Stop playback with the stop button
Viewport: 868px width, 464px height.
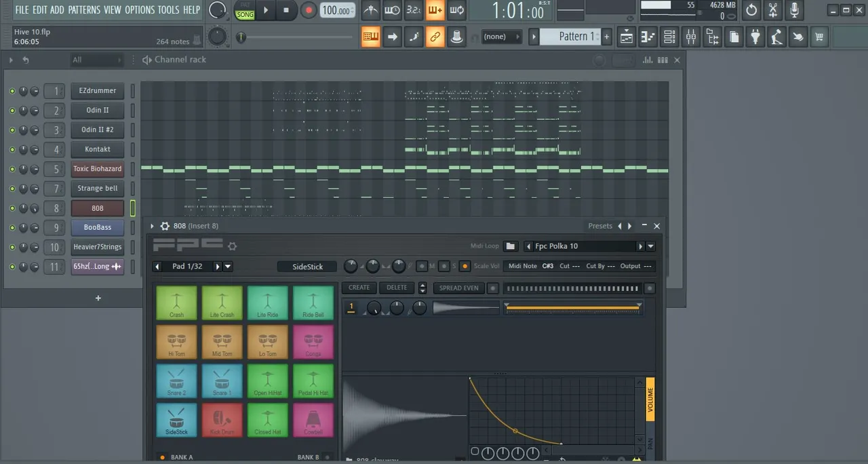(x=286, y=10)
